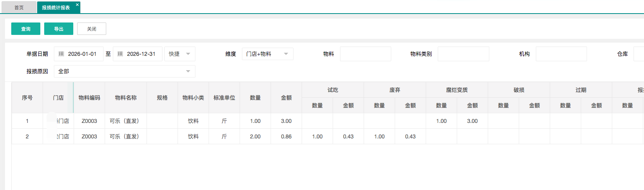Click the 腐烂变质 group header
Screen dimensions: 644x190
click(457, 90)
